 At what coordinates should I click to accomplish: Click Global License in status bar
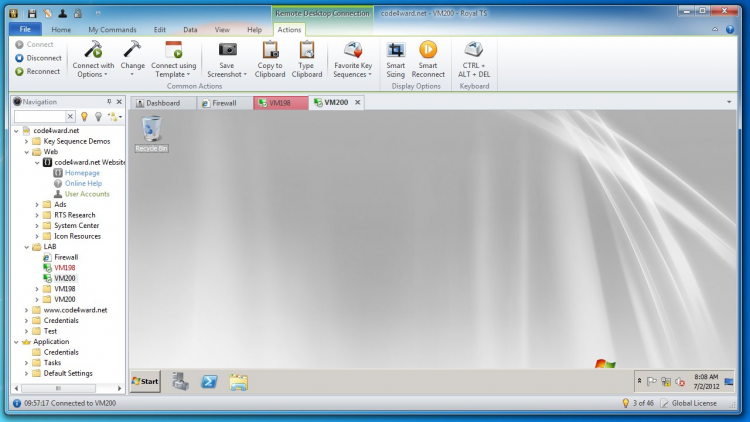click(694, 403)
